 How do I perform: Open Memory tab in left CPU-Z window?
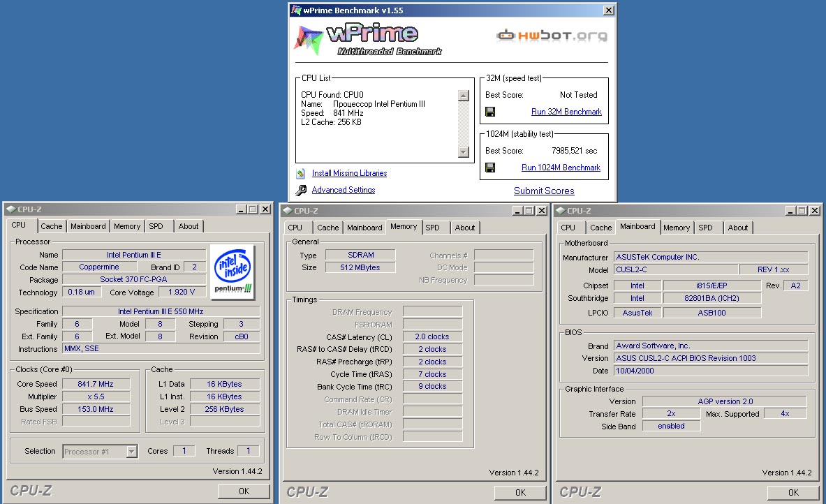(127, 226)
